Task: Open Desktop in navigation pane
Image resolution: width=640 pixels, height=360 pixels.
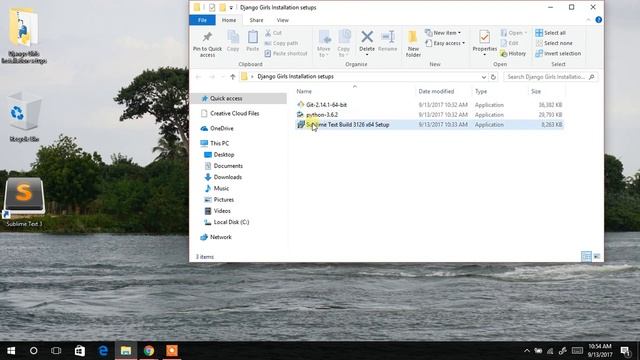Action: coord(224,155)
